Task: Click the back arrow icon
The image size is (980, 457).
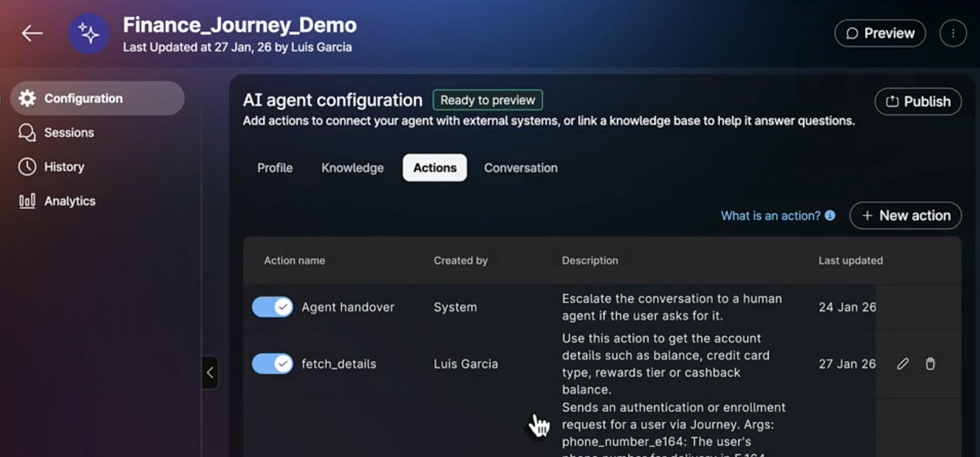Action: 32,33
